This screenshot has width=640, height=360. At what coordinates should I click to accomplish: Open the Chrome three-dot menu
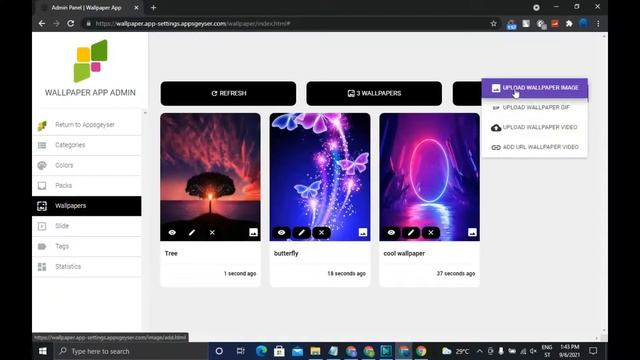(598, 24)
